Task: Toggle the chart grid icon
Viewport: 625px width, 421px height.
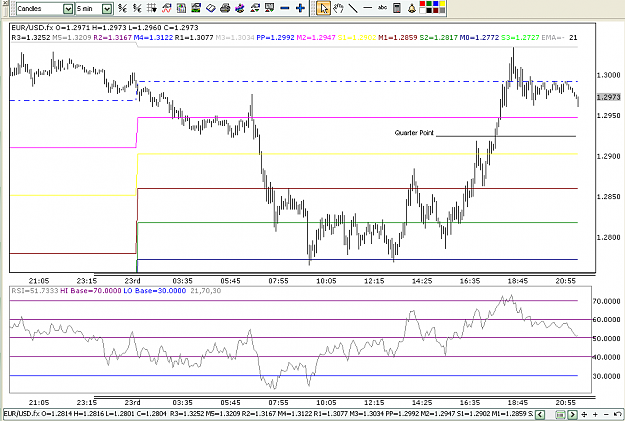Action: [151, 8]
